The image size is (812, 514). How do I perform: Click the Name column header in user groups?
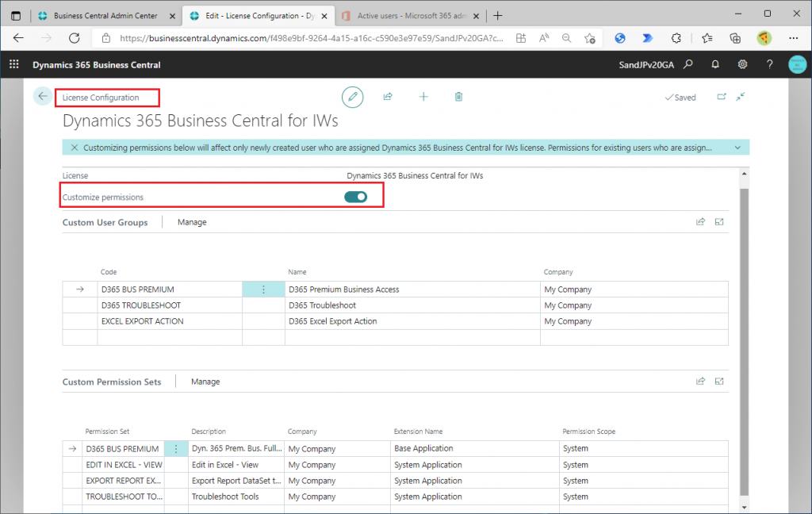(x=297, y=272)
